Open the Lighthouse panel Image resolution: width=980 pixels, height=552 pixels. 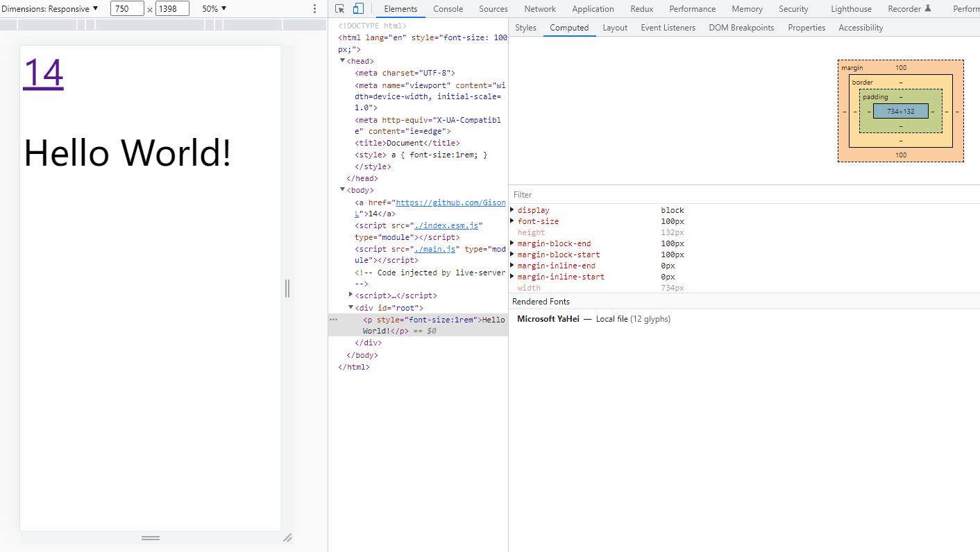click(x=851, y=8)
